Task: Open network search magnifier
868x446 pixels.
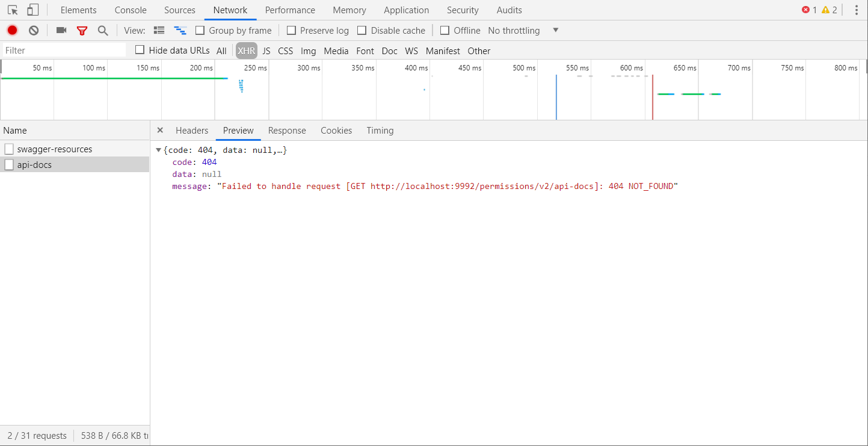Action: (103, 30)
